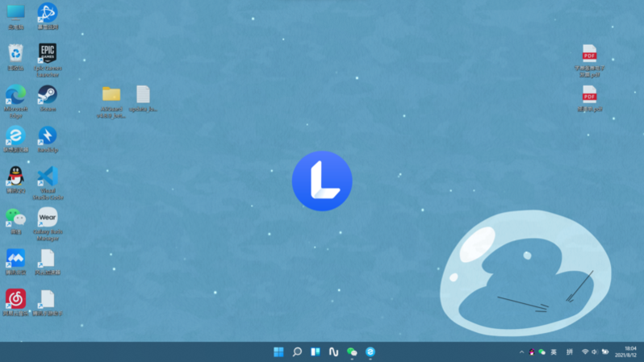Viewport: 644px width, 362px height.
Task: Select the upper PDF file on desktop
Action: click(x=590, y=54)
